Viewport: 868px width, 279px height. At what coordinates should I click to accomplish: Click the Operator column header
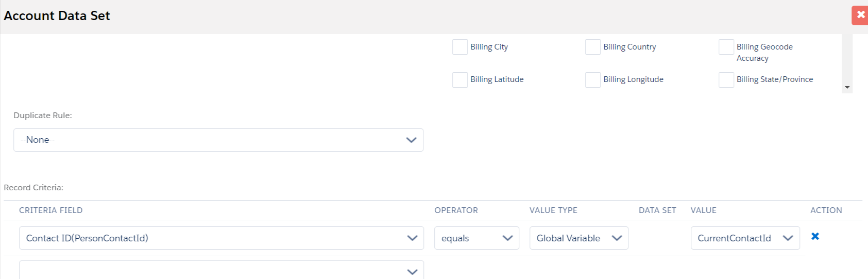[456, 210]
